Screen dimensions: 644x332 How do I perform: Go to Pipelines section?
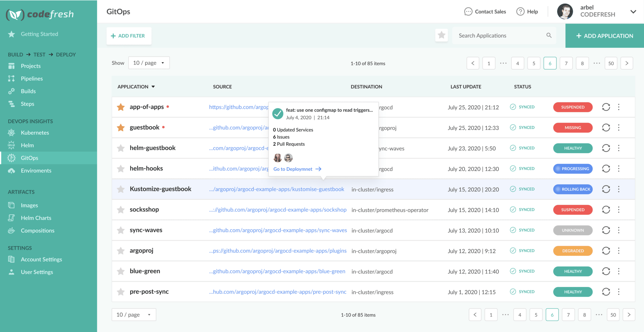click(31, 78)
